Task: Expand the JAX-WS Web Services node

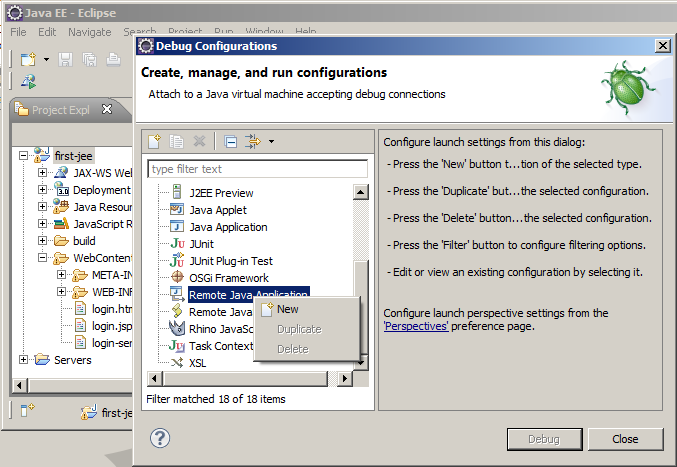Action: point(42,173)
